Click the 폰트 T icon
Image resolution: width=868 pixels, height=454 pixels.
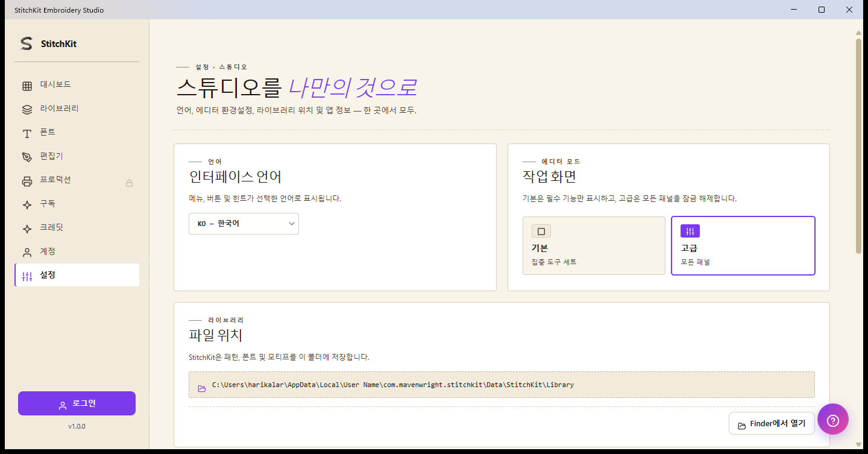[27, 133]
